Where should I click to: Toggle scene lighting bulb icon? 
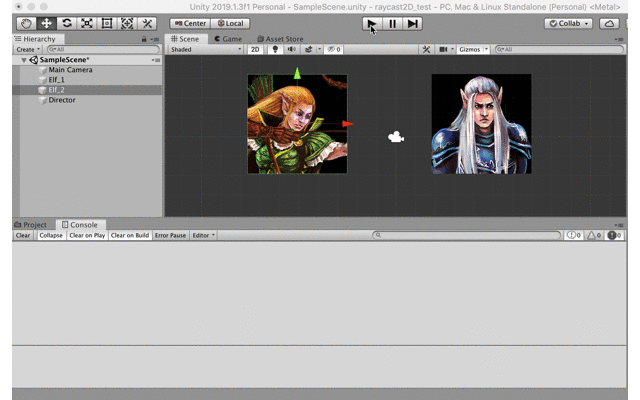pyautogui.click(x=275, y=49)
